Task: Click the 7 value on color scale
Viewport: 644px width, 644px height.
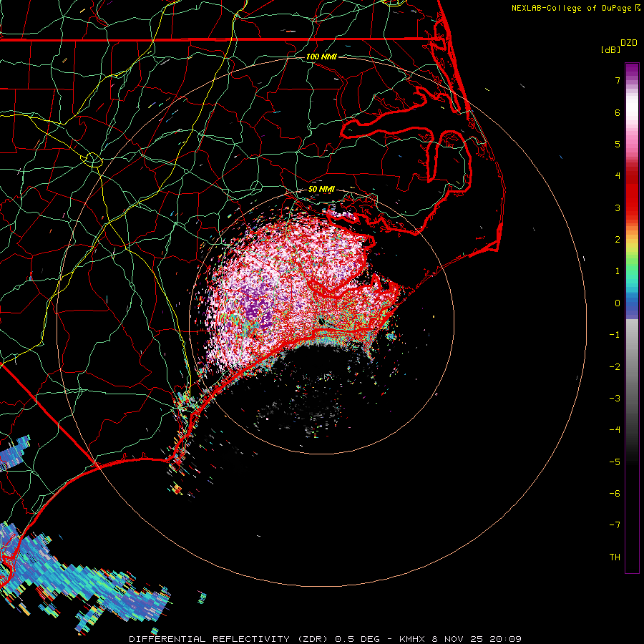Action: [618, 80]
